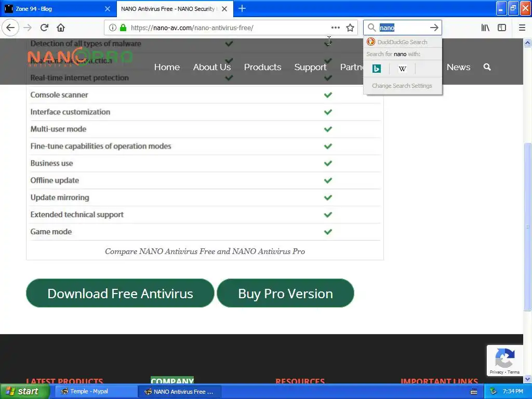Open the browser hamburger menu

(x=522, y=28)
